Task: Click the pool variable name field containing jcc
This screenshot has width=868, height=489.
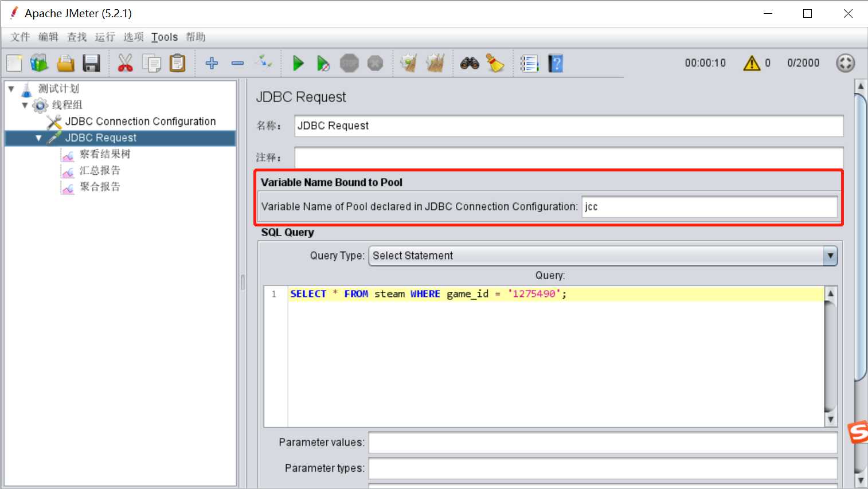Action: (710, 207)
